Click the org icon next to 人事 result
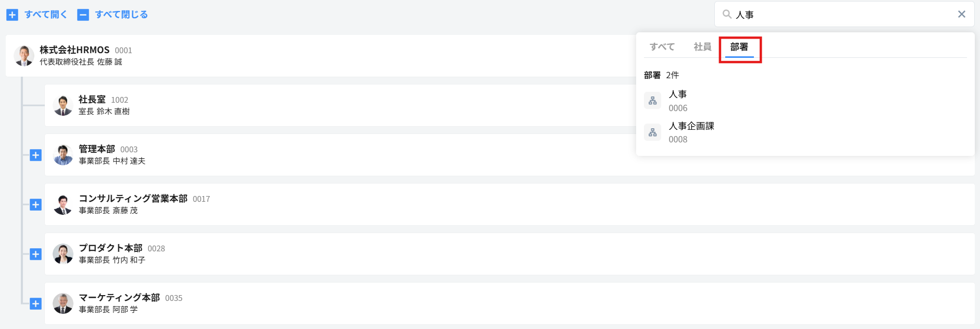This screenshot has height=329, width=980. pos(652,101)
